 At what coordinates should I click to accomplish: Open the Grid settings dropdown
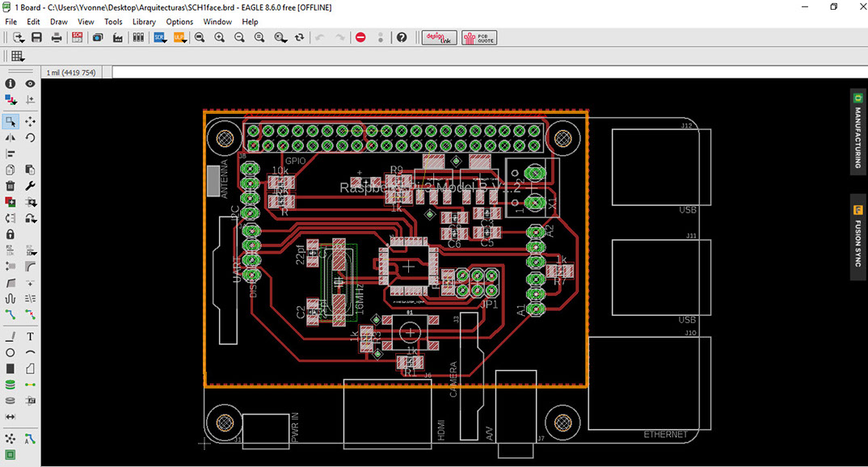(x=19, y=57)
